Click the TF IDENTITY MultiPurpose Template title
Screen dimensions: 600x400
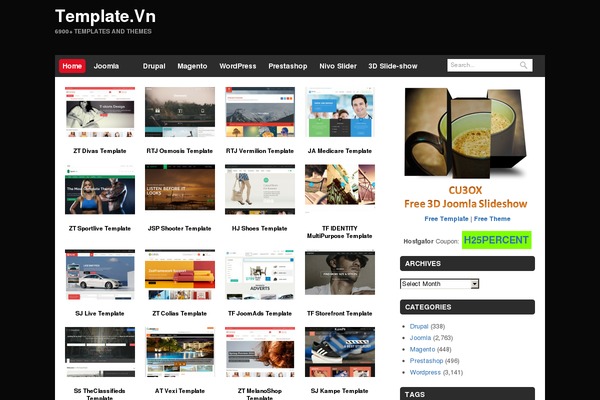[340, 232]
